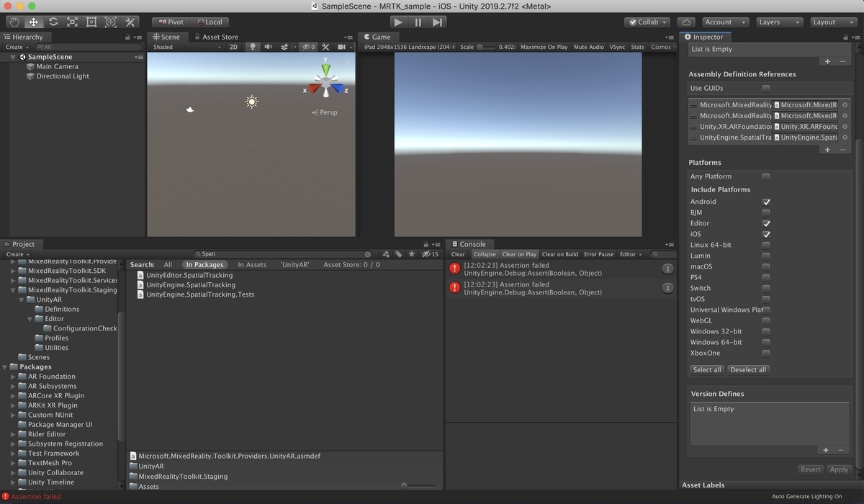Screen dimensions: 864x504
Task: Switch to the Scene tab
Action: pyautogui.click(x=167, y=37)
